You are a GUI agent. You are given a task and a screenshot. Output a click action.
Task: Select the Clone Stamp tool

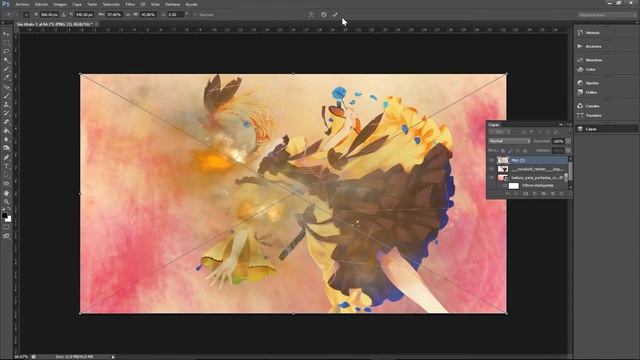click(6, 104)
